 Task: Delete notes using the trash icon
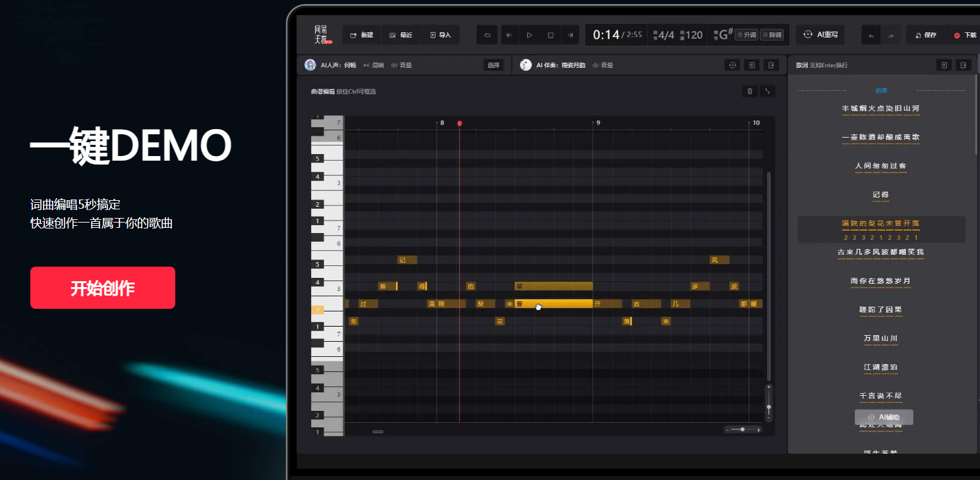749,92
